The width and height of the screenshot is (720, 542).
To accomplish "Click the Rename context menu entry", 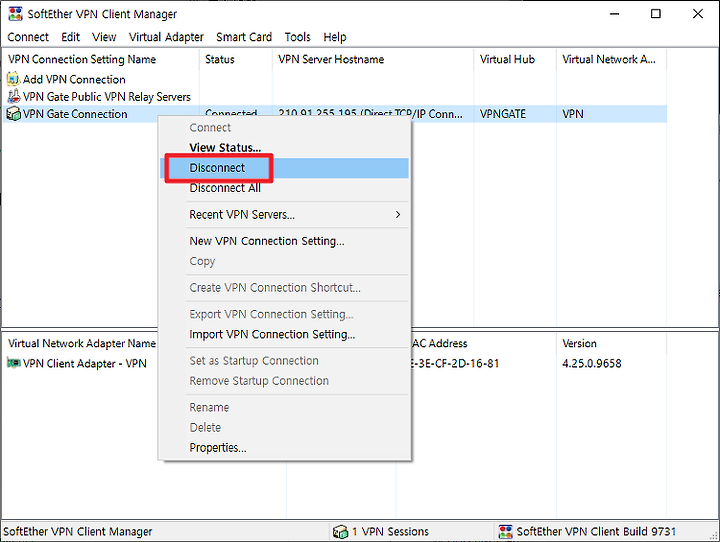I will (284, 407).
